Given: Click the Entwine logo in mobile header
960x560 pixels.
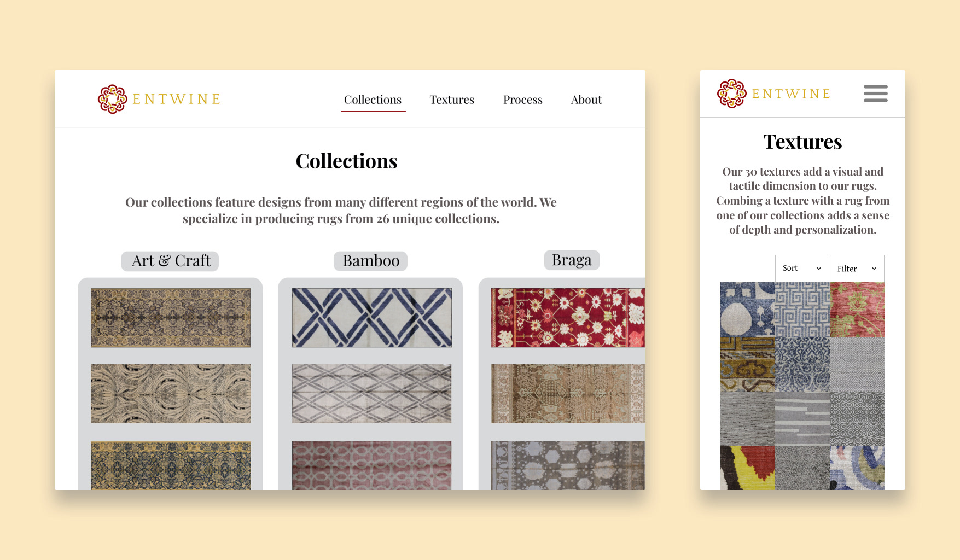Looking at the screenshot, I should click(774, 94).
